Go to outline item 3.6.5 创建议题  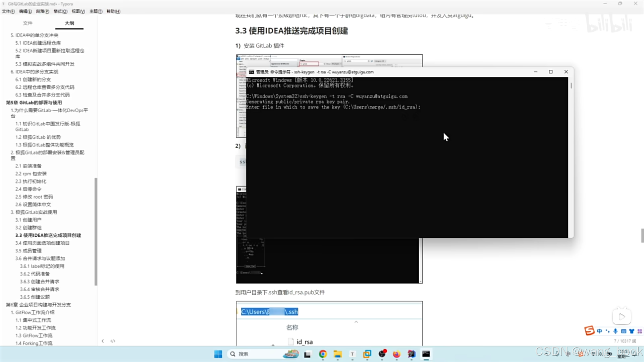(35, 297)
